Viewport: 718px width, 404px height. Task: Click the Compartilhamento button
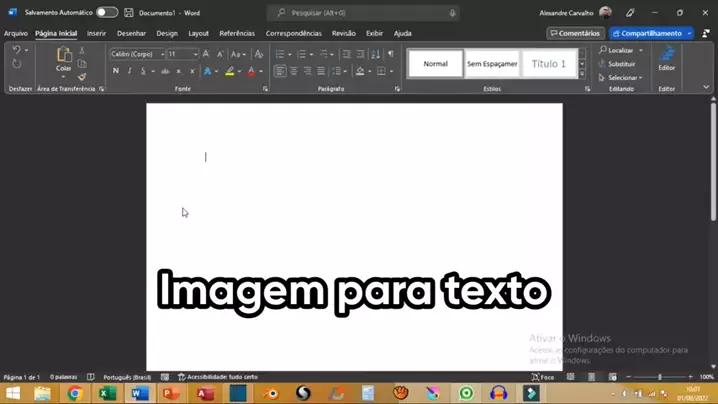point(647,33)
